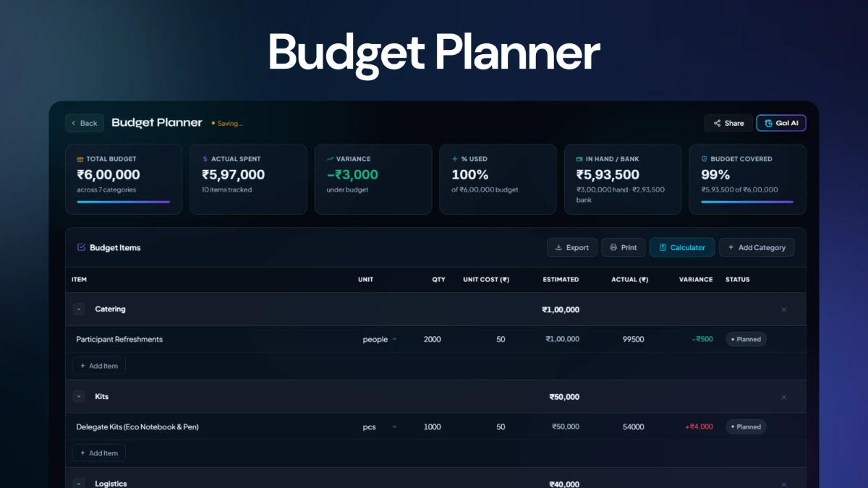This screenshot has width=868, height=488.
Task: Click the Budget Covered shield icon
Action: tap(705, 159)
